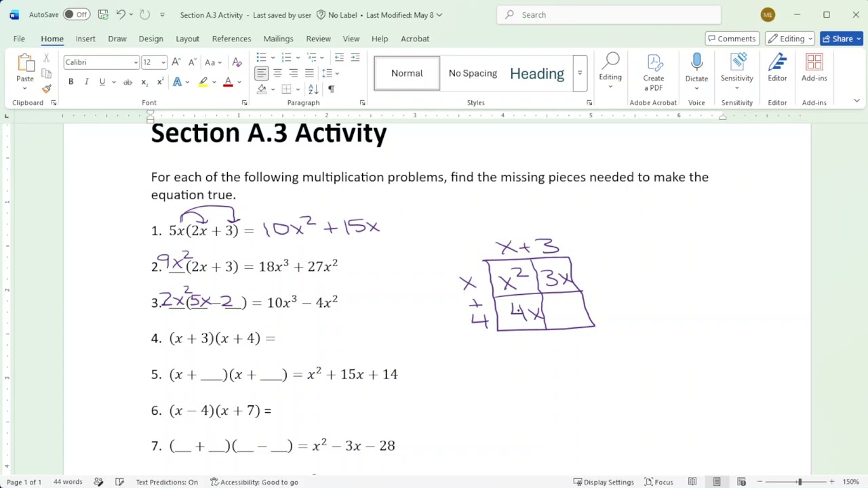The height and width of the screenshot is (488, 868).
Task: Open the Acrobat tab
Action: [415, 39]
